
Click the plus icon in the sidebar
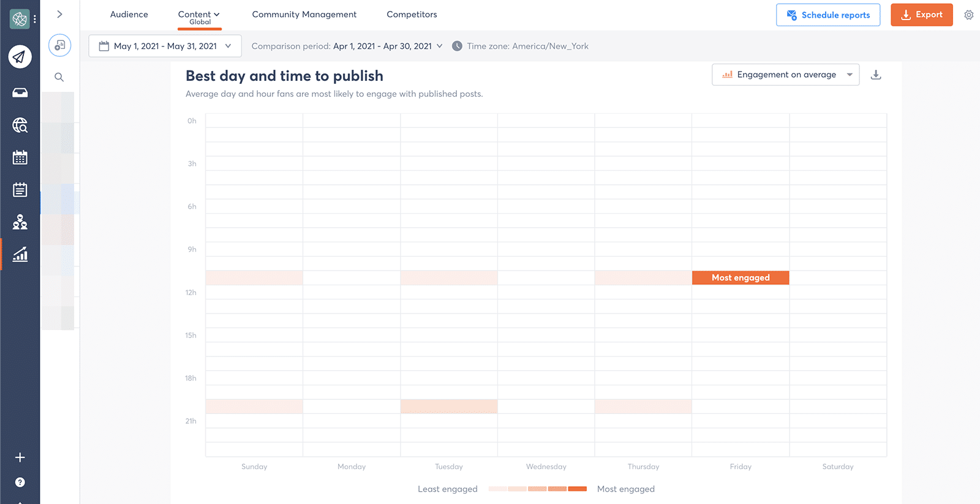pyautogui.click(x=20, y=457)
